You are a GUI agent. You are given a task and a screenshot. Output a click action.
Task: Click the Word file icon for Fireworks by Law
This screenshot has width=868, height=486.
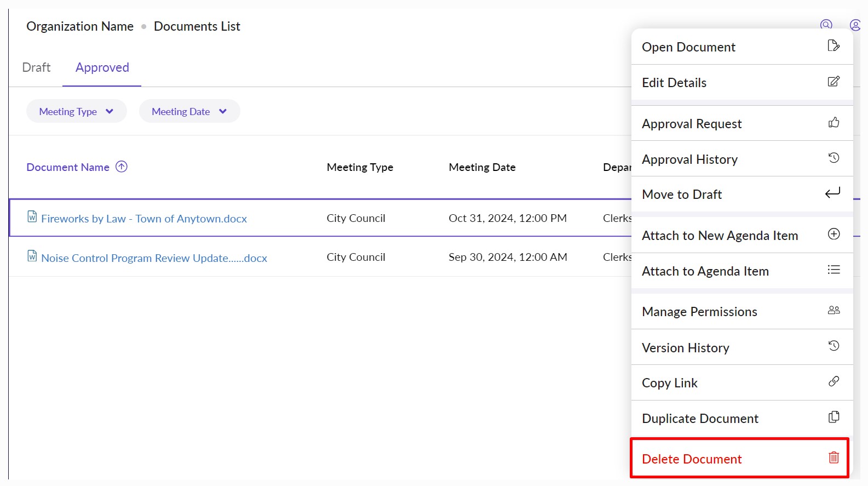click(32, 217)
